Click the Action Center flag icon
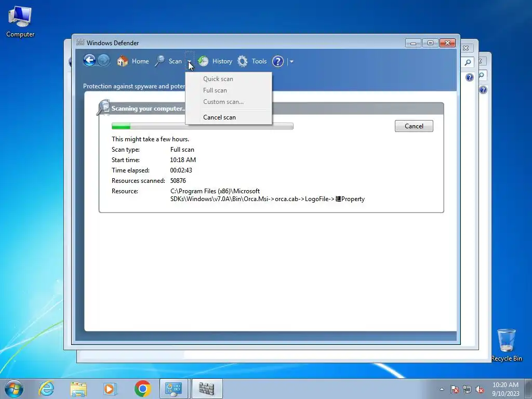 click(x=455, y=389)
